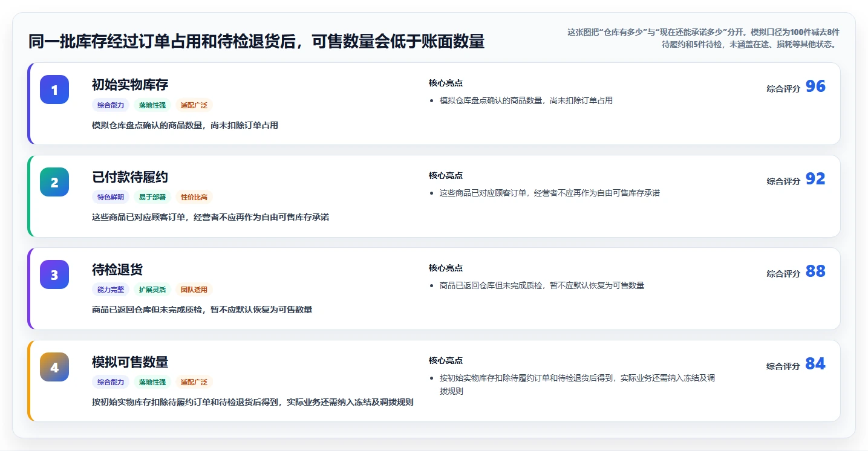Viewport: 868px width, 451px height.
Task: Select the main headline about 可售数量低于账面数量
Action: coord(256,42)
